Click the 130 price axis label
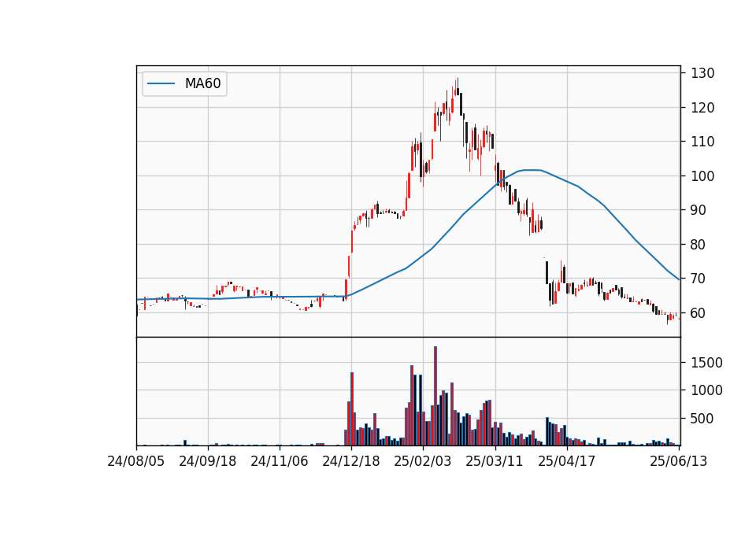 click(702, 73)
